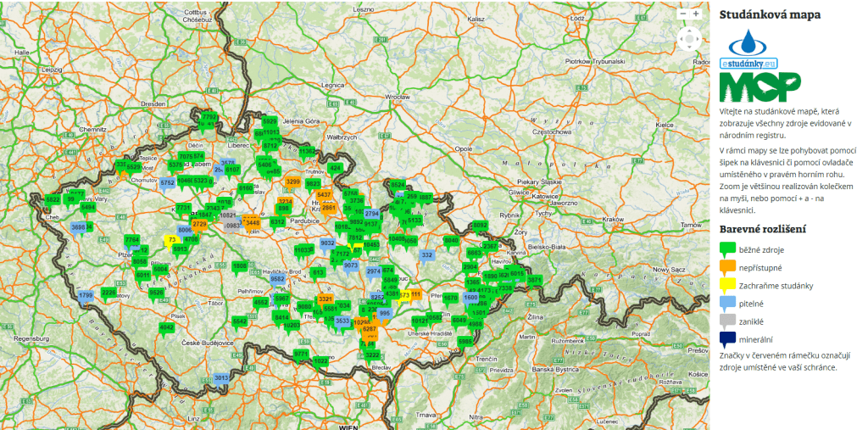Pan the map up using the arrow

click(690, 30)
